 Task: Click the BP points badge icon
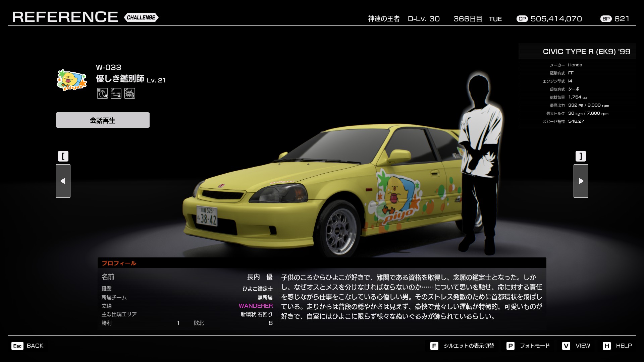tap(606, 19)
